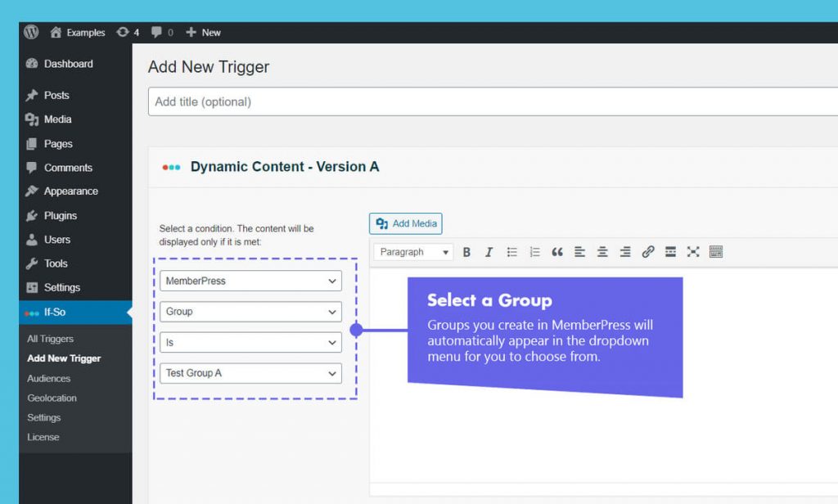This screenshot has height=504, width=838.
Task: Align text right
Action: (625, 252)
